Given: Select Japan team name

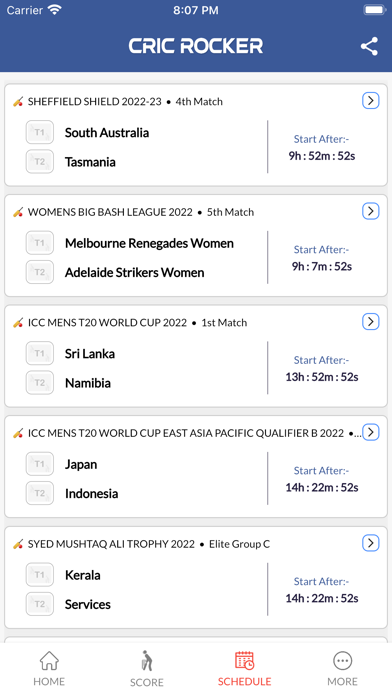Looking at the screenshot, I should pyautogui.click(x=81, y=464).
